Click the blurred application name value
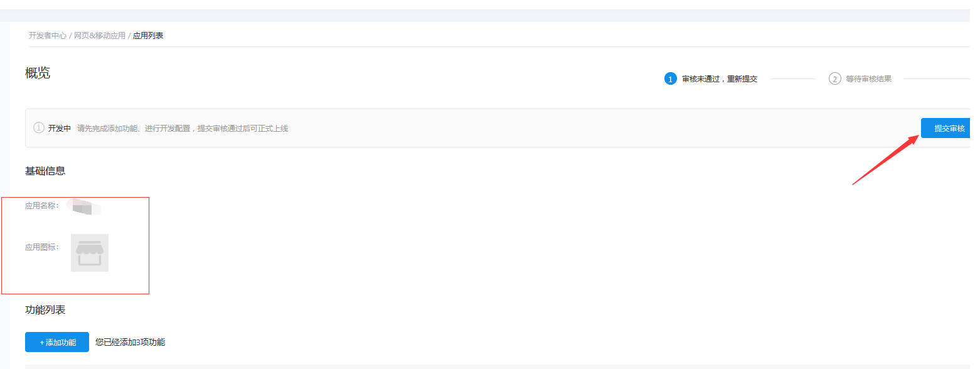This screenshot has height=369, width=980. click(x=86, y=206)
